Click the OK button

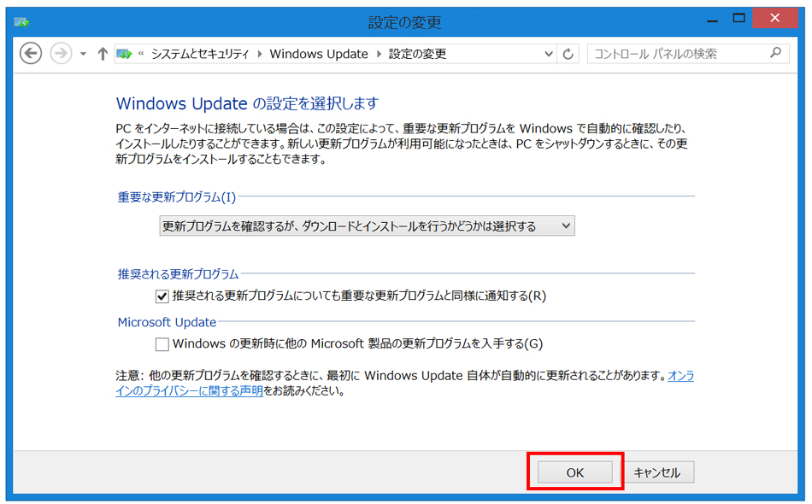(x=575, y=472)
